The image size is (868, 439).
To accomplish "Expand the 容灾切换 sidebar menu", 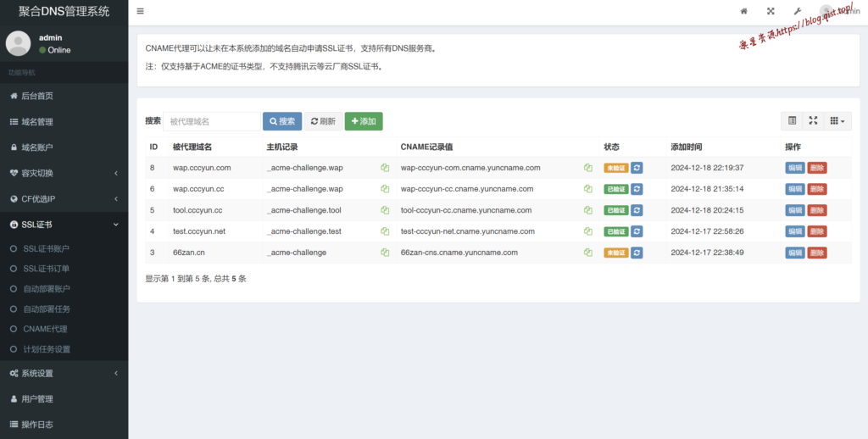I will [64, 173].
